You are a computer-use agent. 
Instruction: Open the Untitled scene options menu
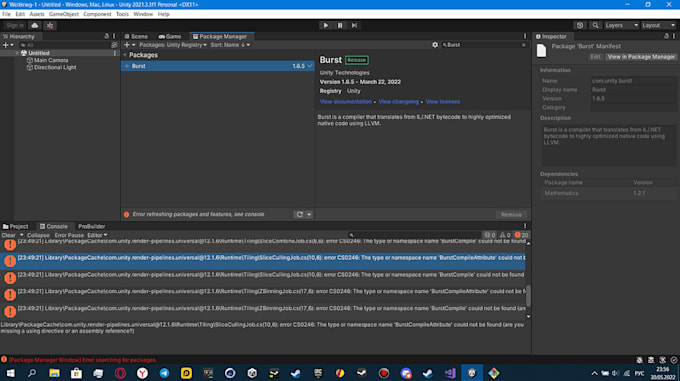(x=115, y=53)
